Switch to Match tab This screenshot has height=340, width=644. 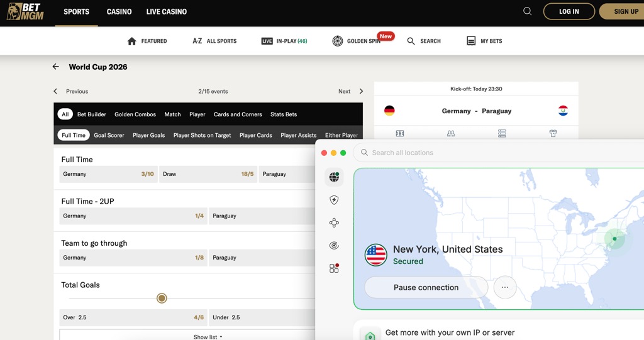[172, 114]
